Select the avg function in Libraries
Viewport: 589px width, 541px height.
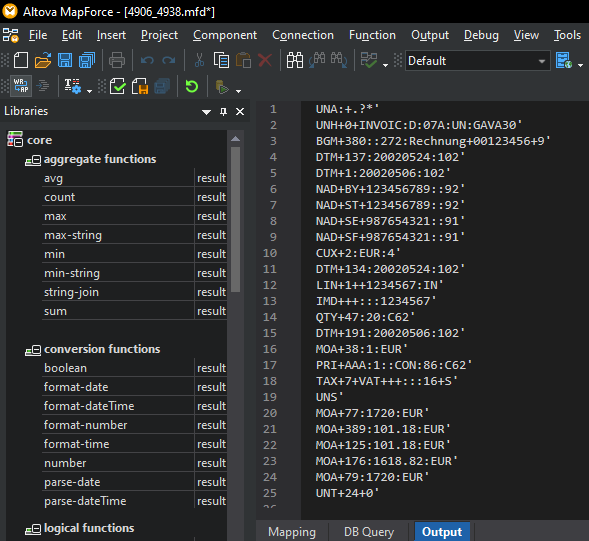53,178
